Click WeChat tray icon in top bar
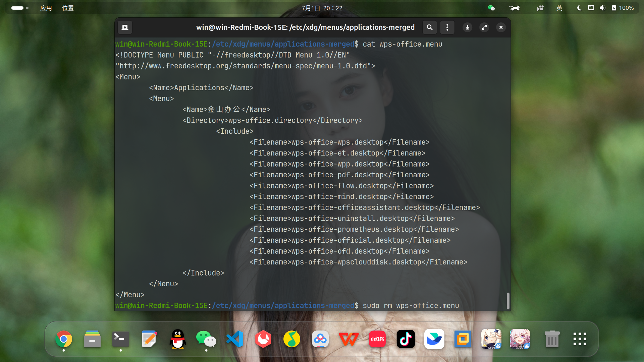 [x=491, y=8]
